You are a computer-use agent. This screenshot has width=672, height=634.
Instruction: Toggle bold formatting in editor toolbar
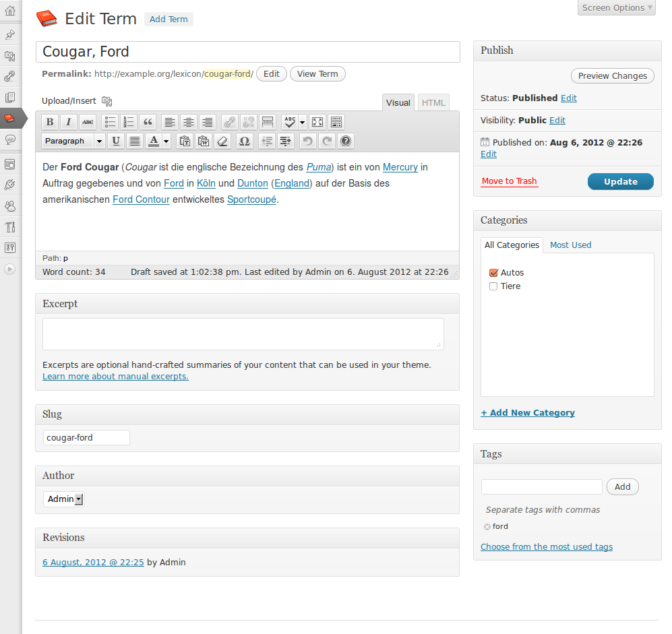click(50, 122)
